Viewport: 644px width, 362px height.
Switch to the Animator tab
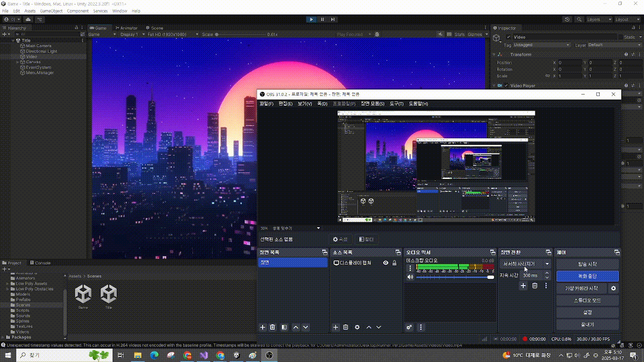(x=127, y=28)
